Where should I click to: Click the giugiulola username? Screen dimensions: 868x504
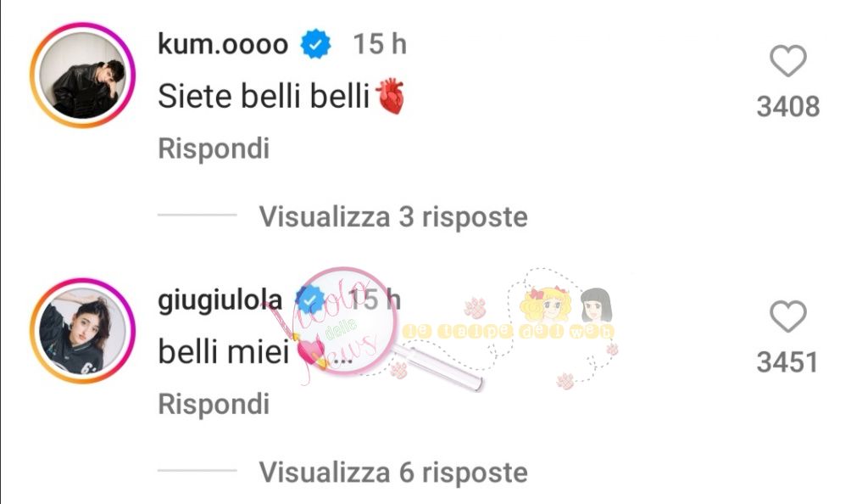[x=220, y=300]
